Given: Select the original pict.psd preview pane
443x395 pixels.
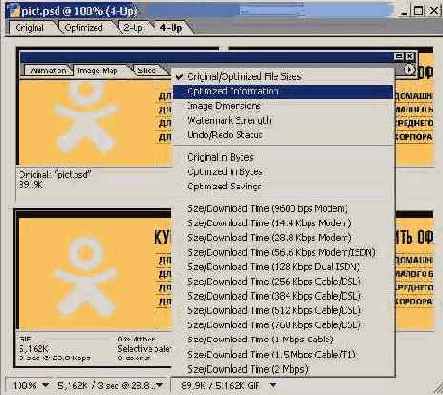Looking at the screenshot, I should pyautogui.click(x=95, y=122).
